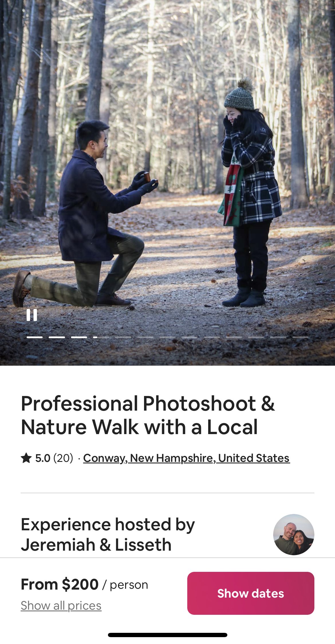Viewport: 335px width, 644px height.
Task: Tap the From $200 / person price
Action: point(84,584)
